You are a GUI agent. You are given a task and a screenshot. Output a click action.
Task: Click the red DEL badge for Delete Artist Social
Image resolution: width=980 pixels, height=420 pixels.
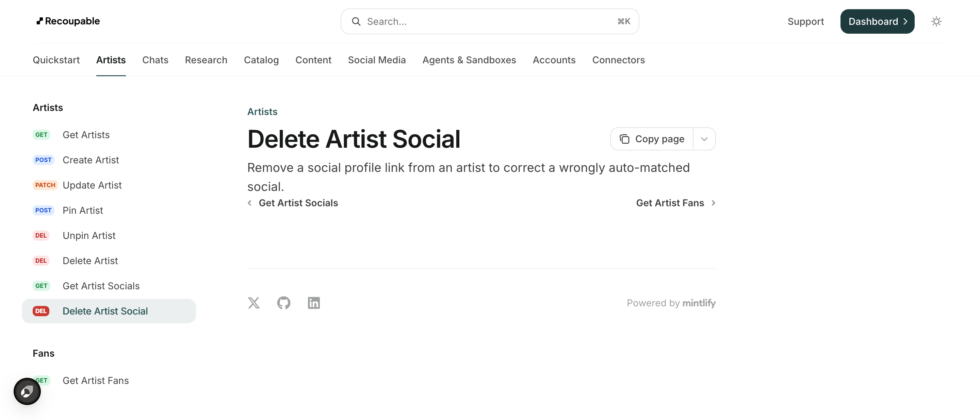(x=41, y=311)
